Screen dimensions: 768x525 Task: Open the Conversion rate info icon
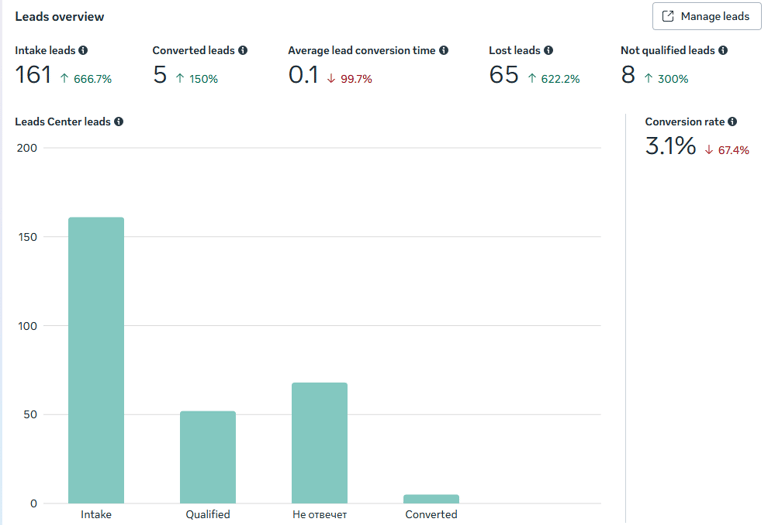pos(733,122)
